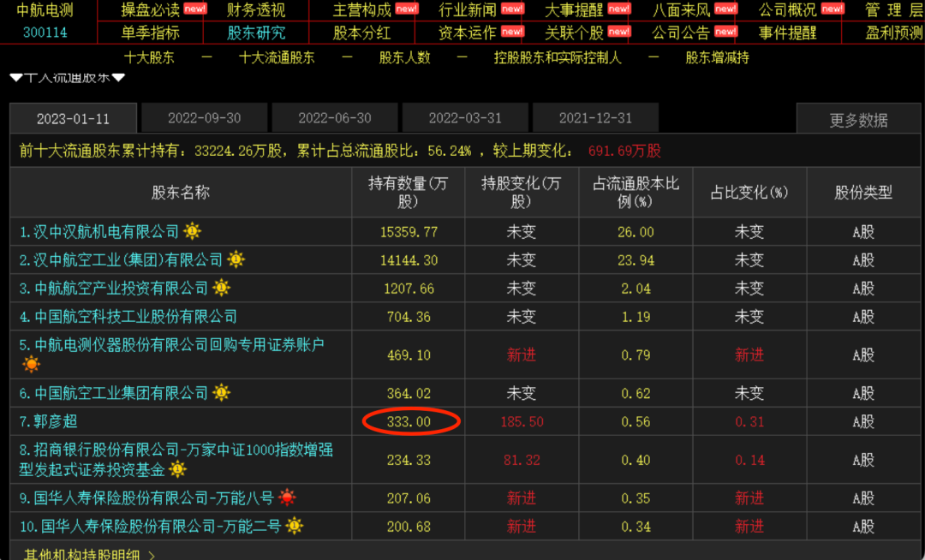Open 操盘必读 menu
The image size is (925, 560).
tap(151, 10)
